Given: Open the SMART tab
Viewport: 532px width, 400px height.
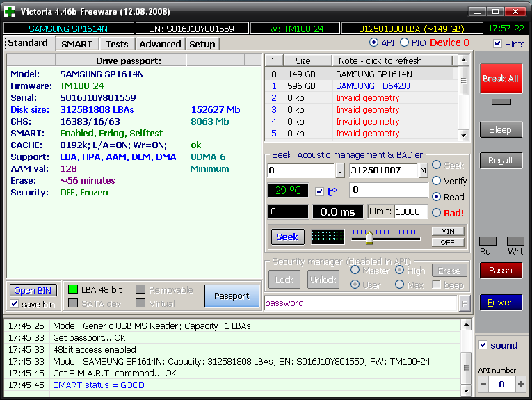Looking at the screenshot, I should coord(76,44).
